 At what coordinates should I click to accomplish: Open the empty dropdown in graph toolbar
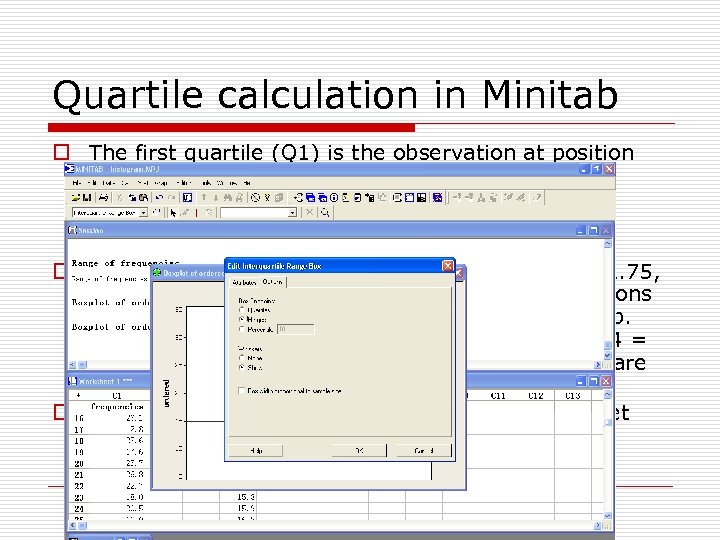pos(292,213)
